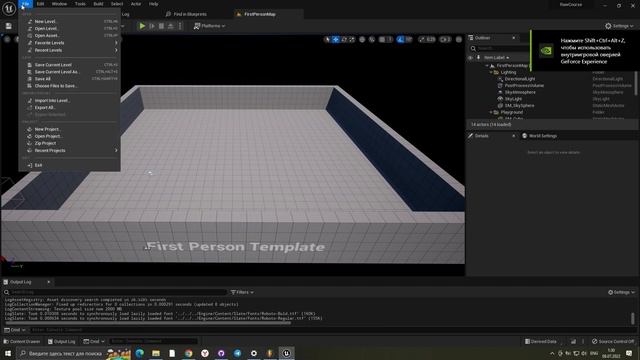Screen dimensions: 640x360
Task: Choose Save All from the File menu
Action: pos(69,79)
